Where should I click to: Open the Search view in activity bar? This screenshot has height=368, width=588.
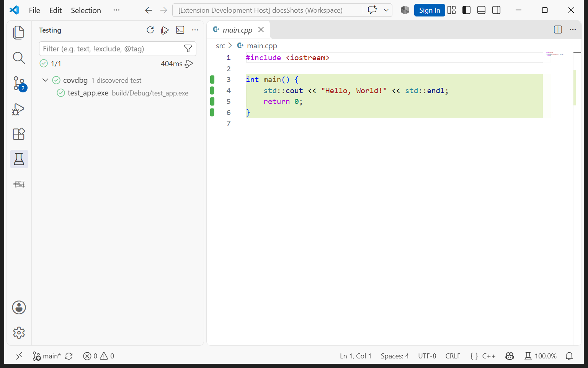pos(19,58)
